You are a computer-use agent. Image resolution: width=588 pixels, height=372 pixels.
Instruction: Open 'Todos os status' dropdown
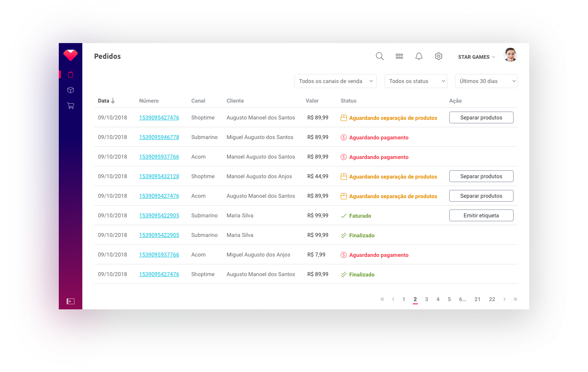416,81
